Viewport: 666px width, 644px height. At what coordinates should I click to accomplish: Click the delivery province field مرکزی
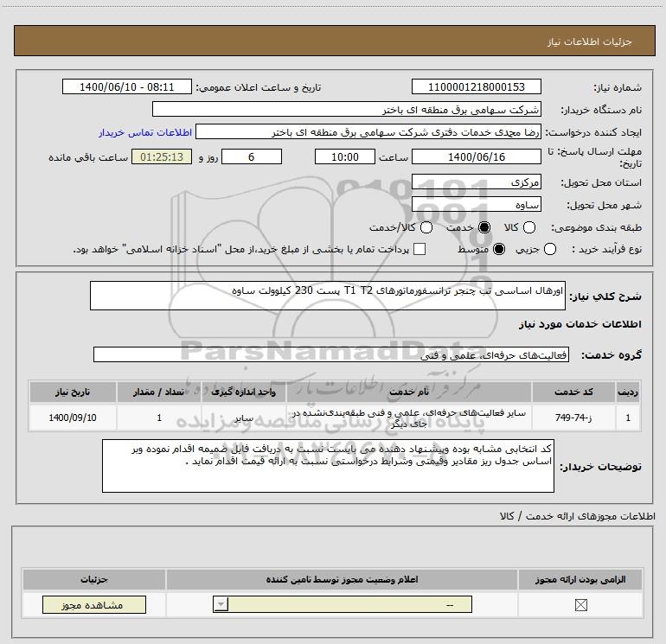[476, 182]
